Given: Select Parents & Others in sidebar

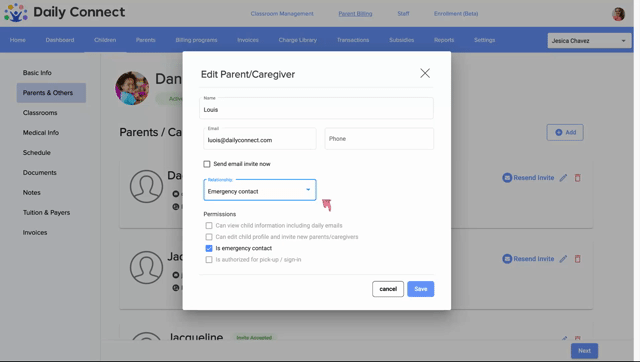Looking at the screenshot, I should tap(51, 93).
